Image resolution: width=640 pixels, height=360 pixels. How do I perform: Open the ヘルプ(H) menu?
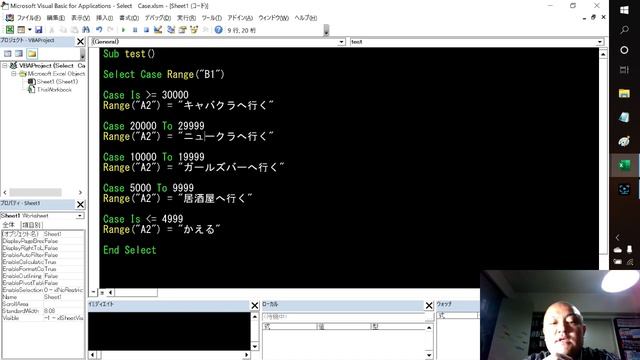point(306,18)
